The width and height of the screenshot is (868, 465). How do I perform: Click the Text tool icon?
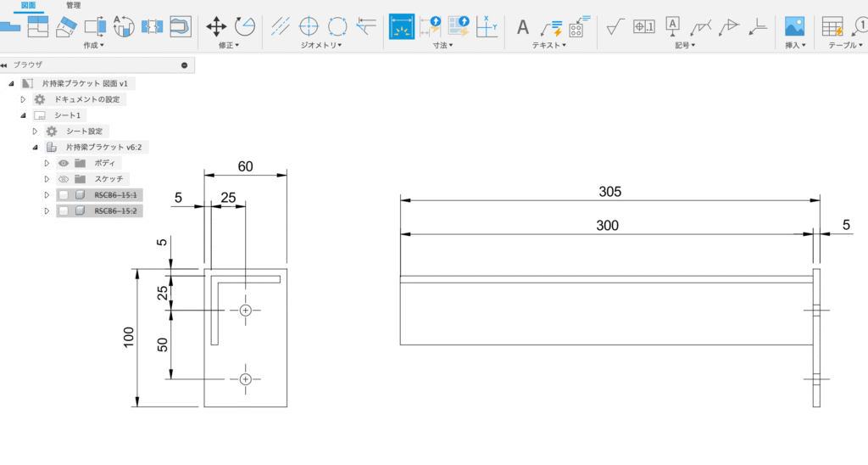[x=523, y=27]
